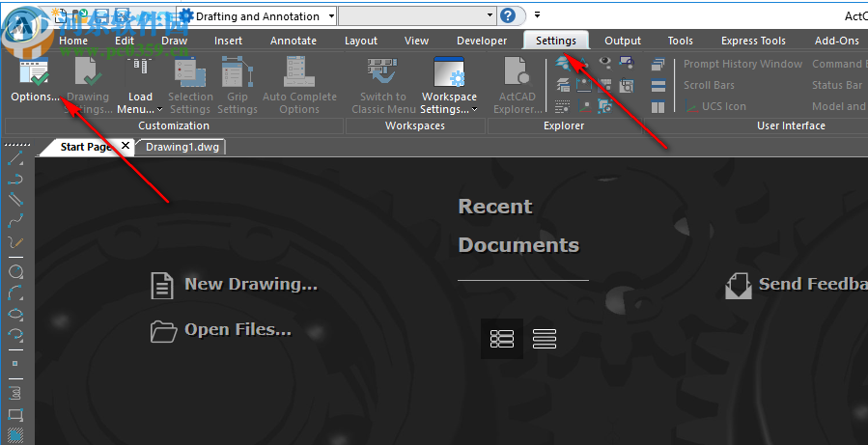
Task: Open Layers explorer icon in Explorer panel
Action: pyautogui.click(x=563, y=64)
